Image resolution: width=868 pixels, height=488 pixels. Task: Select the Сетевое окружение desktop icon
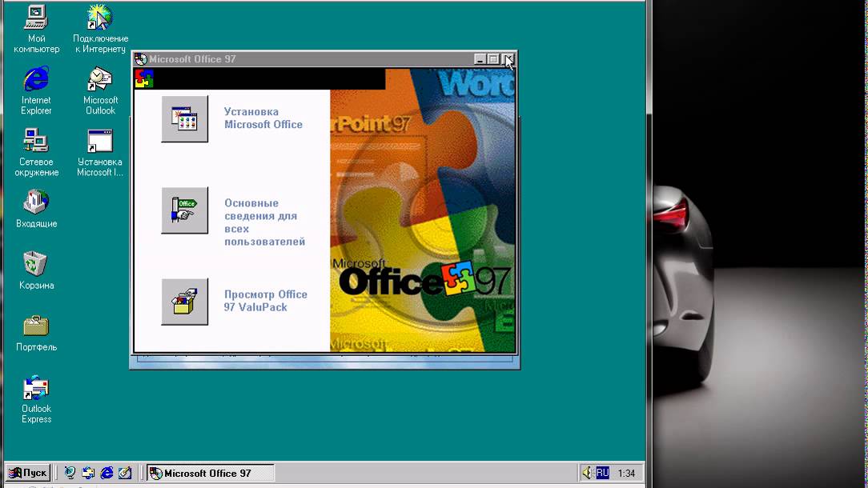[x=36, y=153]
